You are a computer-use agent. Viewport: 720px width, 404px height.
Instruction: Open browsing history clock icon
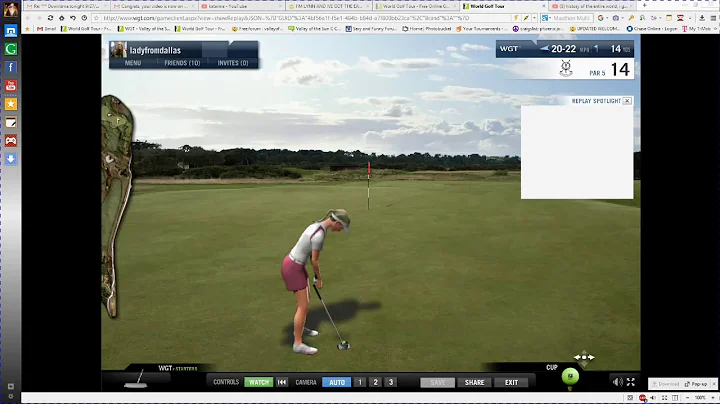[84, 18]
